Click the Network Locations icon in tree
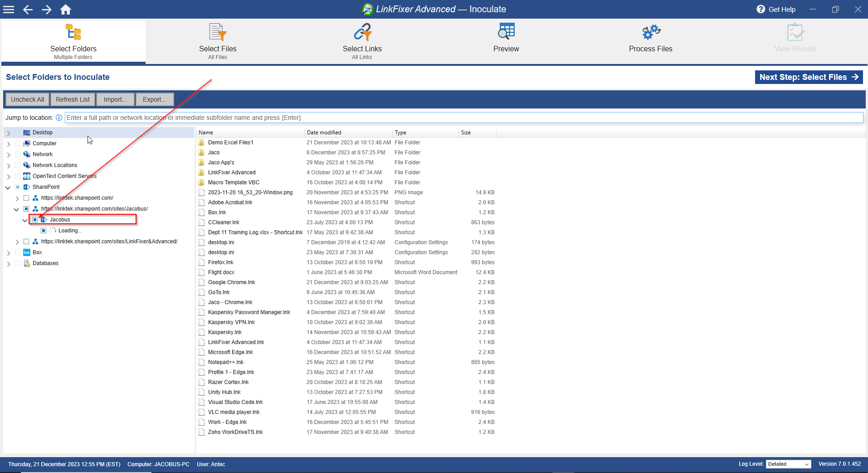Image resolution: width=868 pixels, height=473 pixels. (27, 165)
